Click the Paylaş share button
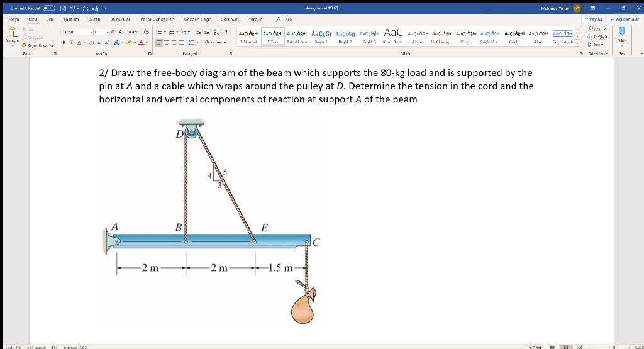Screen dimensions: 644x349 point(592,19)
